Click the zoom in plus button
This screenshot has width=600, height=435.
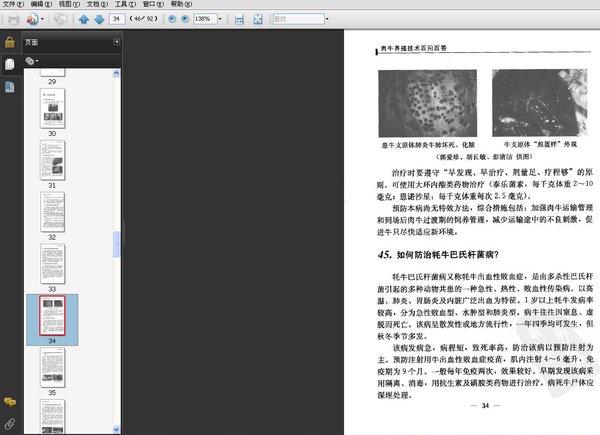click(186, 19)
